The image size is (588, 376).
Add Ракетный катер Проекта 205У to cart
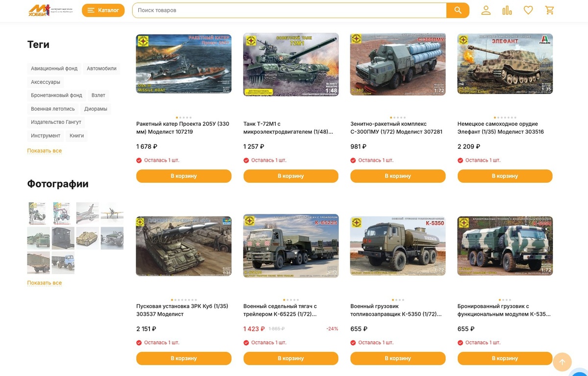tap(184, 176)
